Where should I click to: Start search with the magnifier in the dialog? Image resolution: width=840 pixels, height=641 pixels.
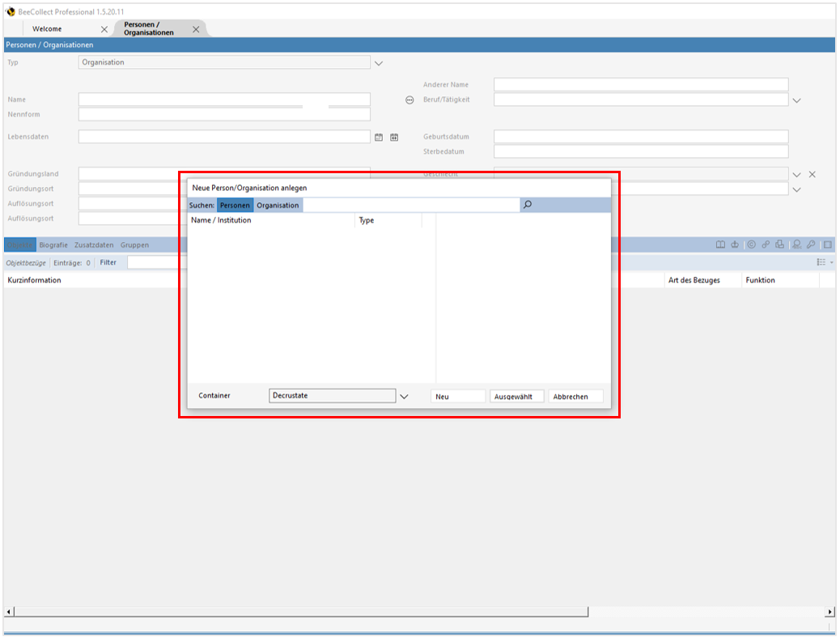tap(527, 205)
